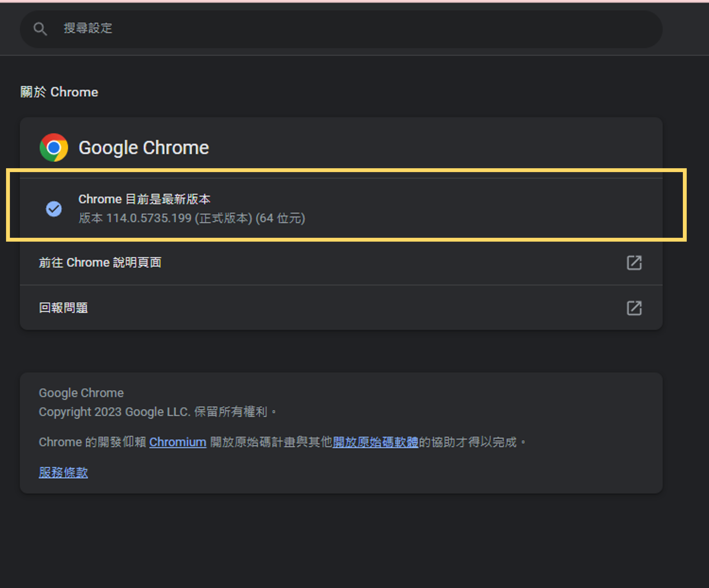Select version text 114.0.5735.199
The height and width of the screenshot is (588, 709).
click(x=149, y=218)
